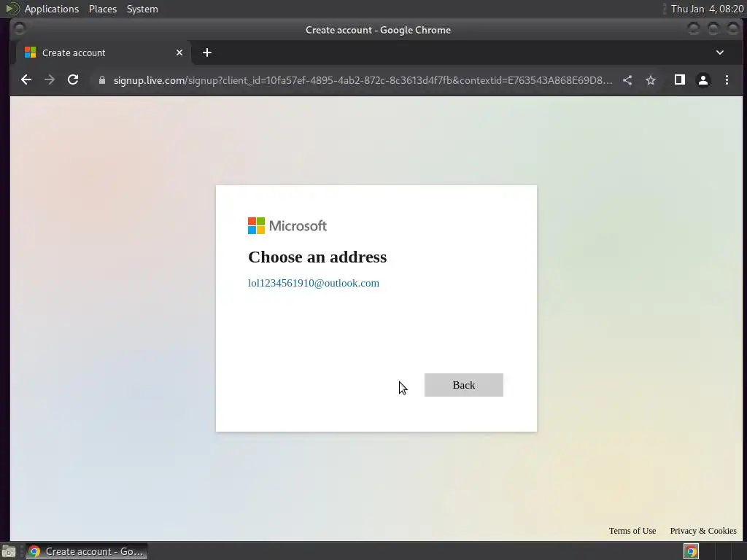Select the Create account tab
The image size is (747, 560).
(x=104, y=52)
